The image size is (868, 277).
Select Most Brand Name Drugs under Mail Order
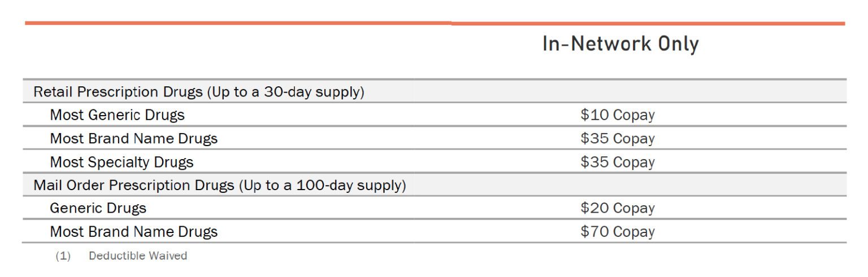point(133,232)
